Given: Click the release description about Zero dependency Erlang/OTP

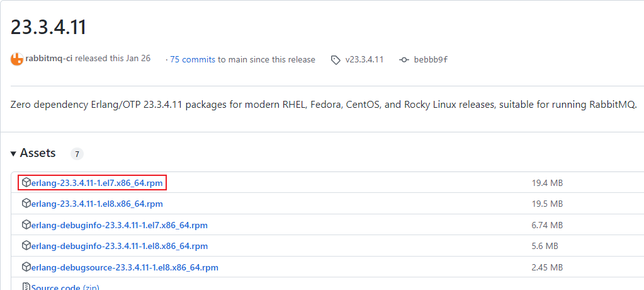Looking at the screenshot, I should tap(324, 105).
